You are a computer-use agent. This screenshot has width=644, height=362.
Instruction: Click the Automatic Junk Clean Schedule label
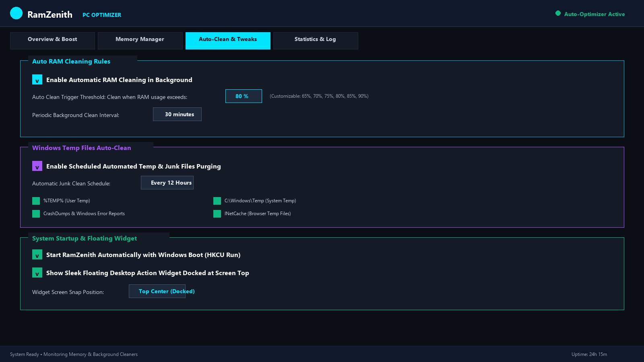pos(71,183)
